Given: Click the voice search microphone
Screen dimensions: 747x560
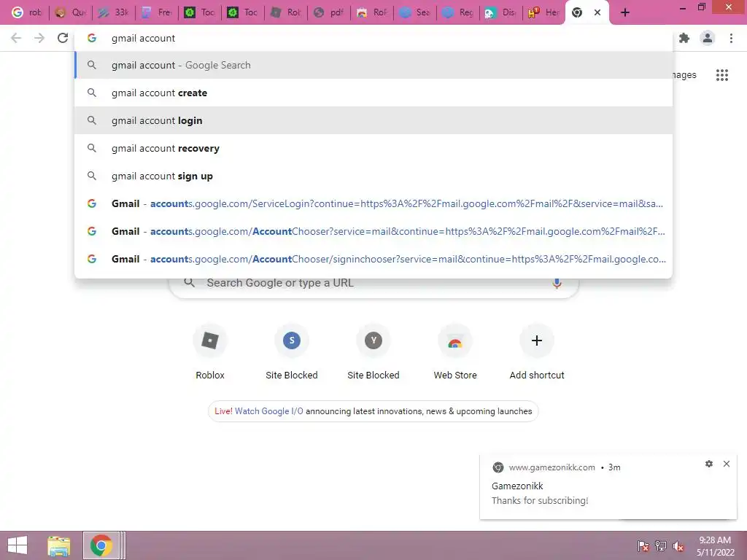Looking at the screenshot, I should [557, 283].
